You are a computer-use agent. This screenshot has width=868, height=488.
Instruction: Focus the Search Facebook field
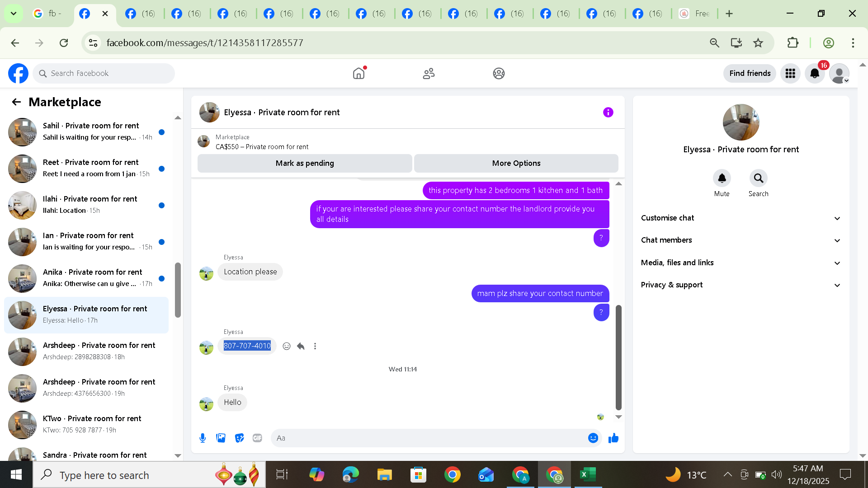coord(104,73)
